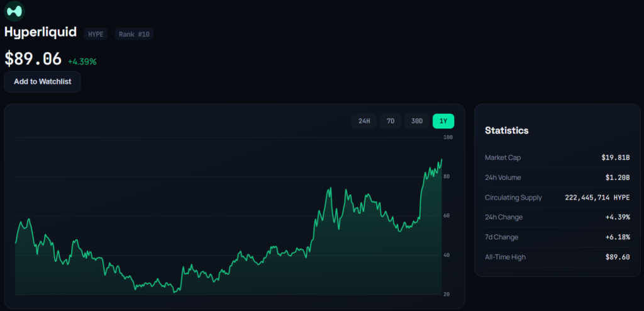Click the Market Cap label

pos(502,157)
